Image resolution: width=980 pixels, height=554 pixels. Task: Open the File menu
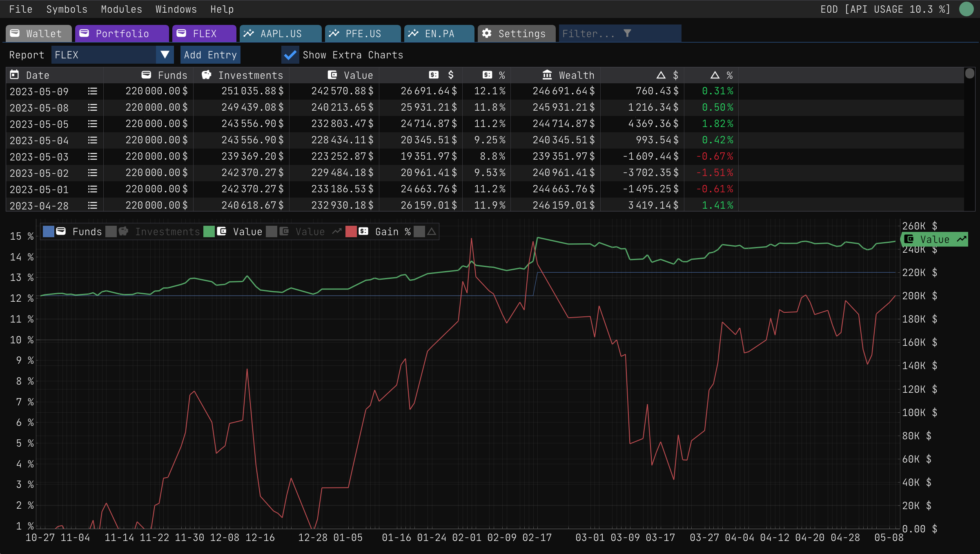[x=20, y=9]
